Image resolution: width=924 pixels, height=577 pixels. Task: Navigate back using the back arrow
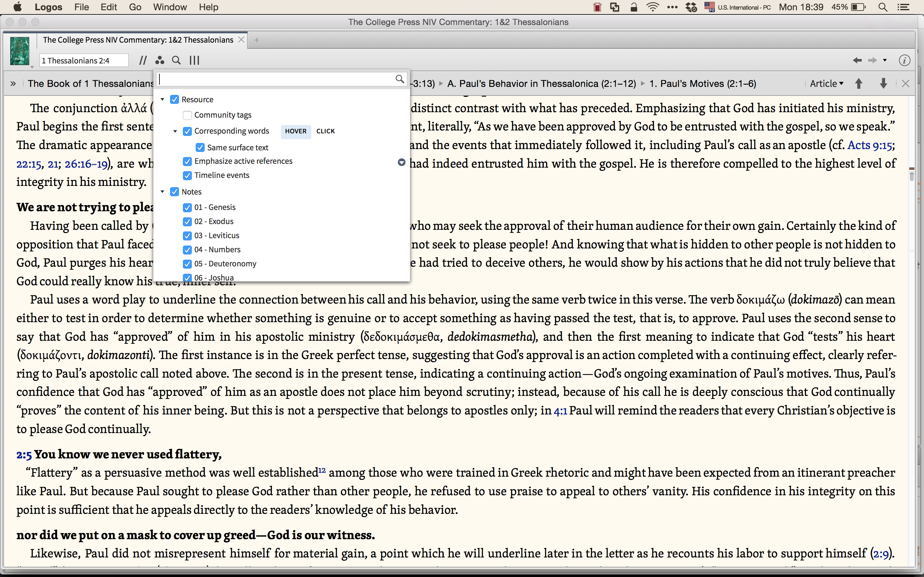[858, 60]
